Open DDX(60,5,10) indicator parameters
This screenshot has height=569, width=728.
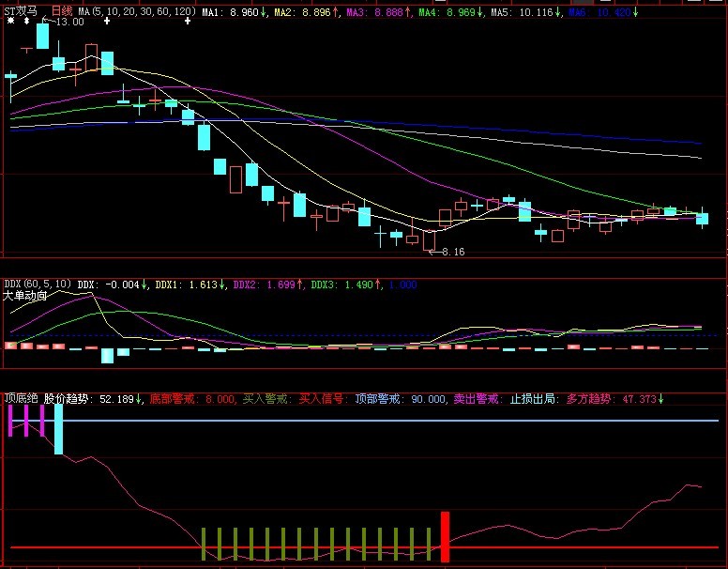click(38, 283)
